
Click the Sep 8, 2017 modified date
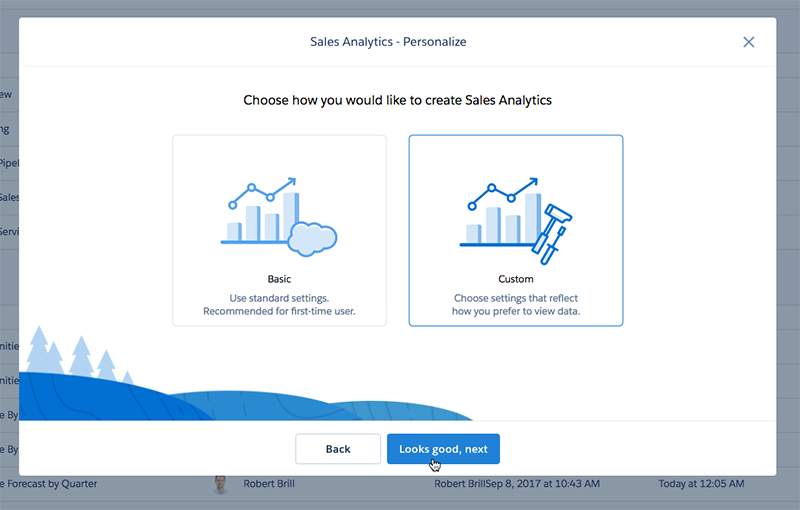click(x=542, y=483)
